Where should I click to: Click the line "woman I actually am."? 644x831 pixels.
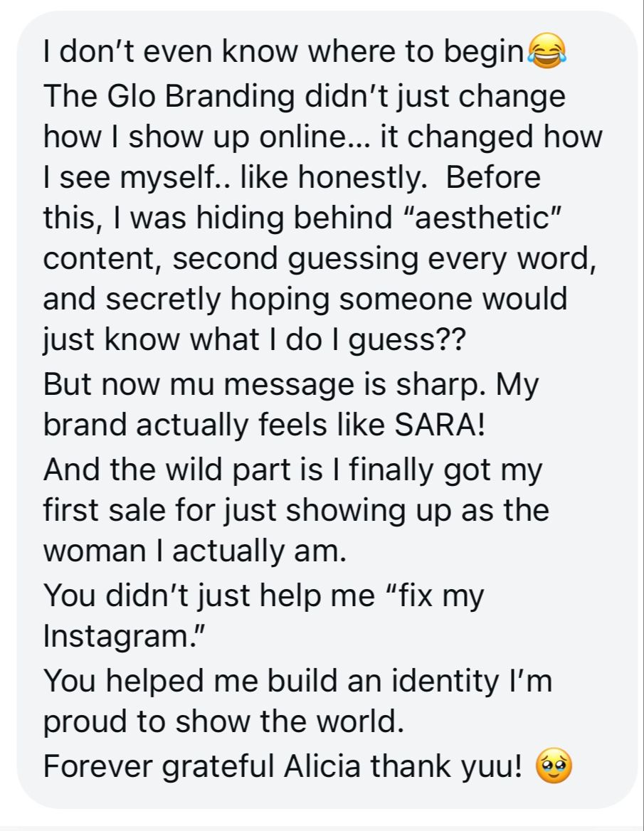point(194,551)
